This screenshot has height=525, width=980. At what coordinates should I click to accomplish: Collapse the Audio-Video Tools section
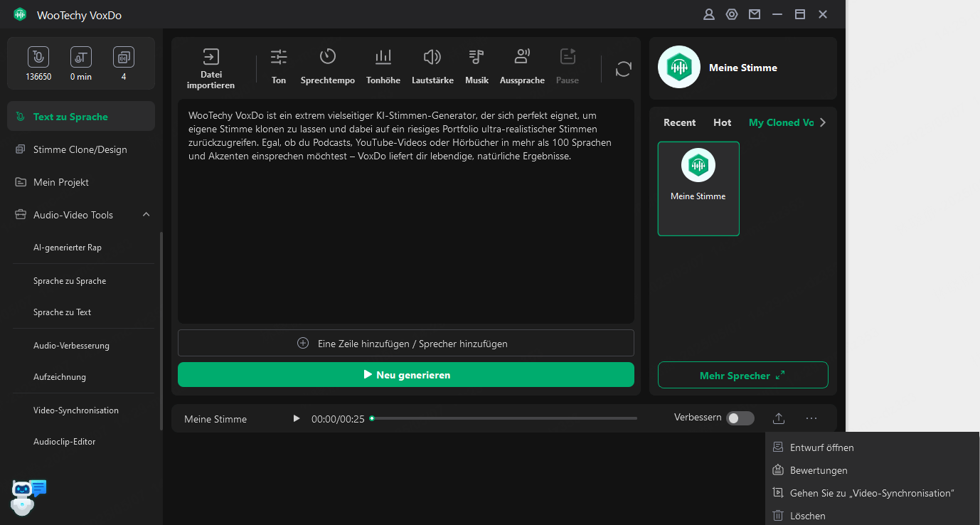pos(147,215)
